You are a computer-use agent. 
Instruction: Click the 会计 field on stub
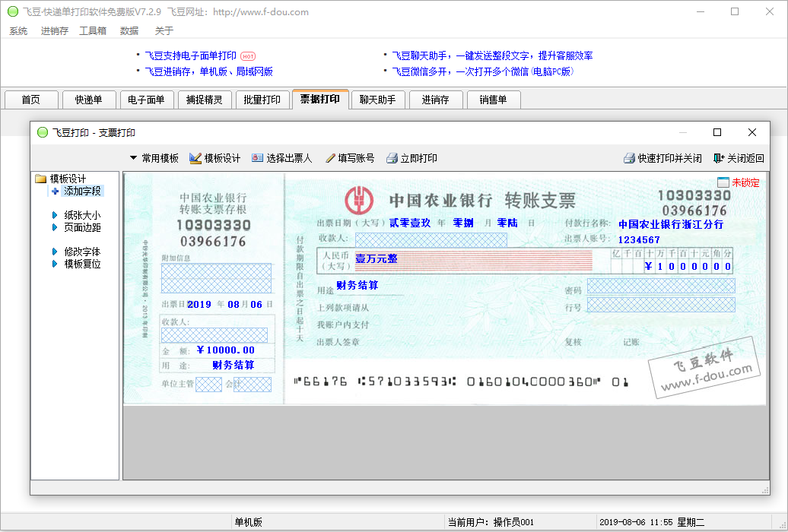point(253,385)
